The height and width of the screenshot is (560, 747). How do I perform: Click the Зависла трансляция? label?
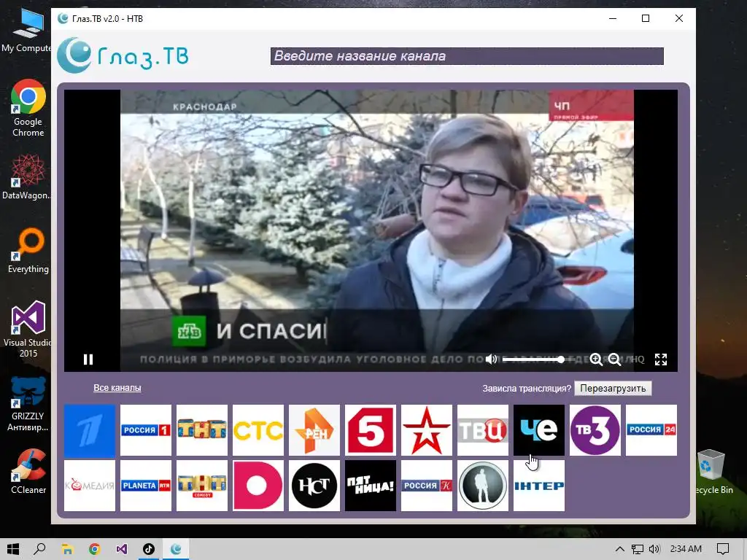pyautogui.click(x=527, y=389)
